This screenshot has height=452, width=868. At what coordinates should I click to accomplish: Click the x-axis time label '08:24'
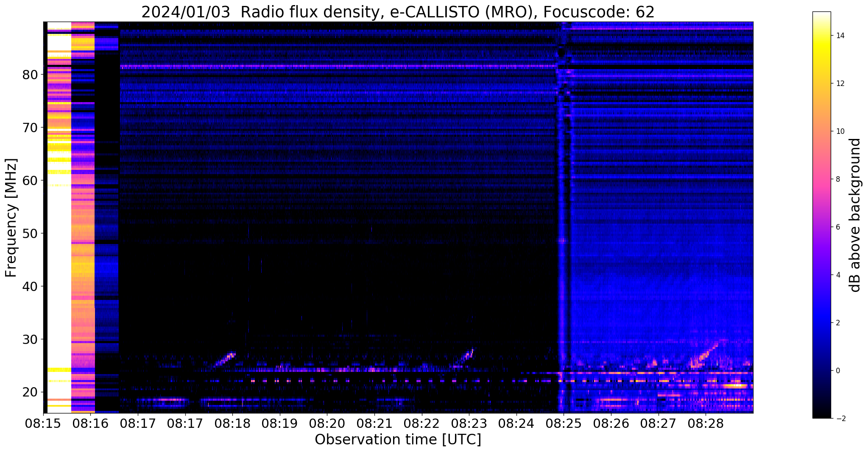516,424
